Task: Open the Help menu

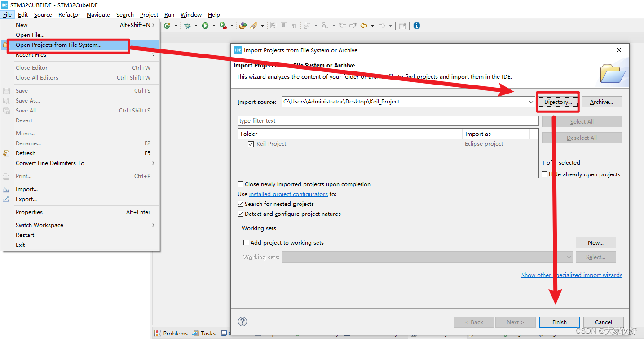Action: [x=214, y=14]
